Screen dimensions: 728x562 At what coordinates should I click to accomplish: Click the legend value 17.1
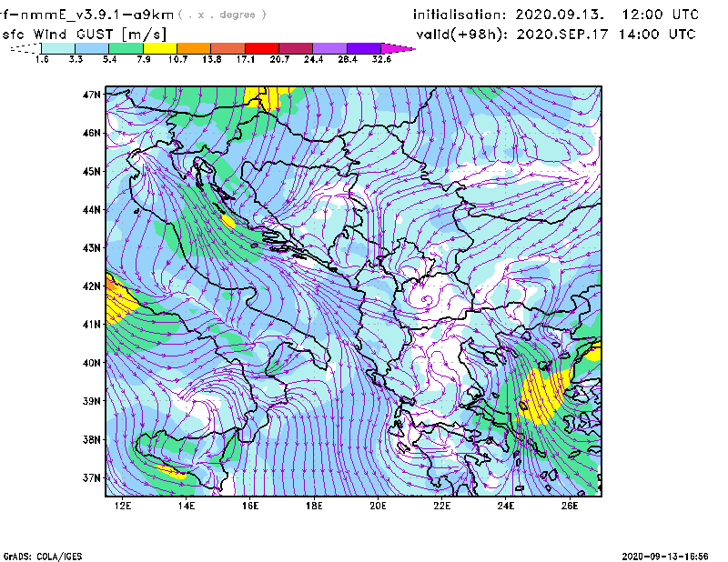point(246,59)
